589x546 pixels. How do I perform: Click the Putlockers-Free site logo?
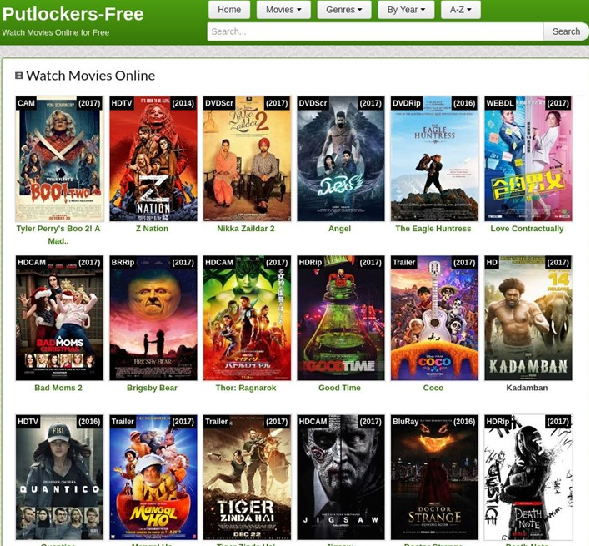[73, 14]
